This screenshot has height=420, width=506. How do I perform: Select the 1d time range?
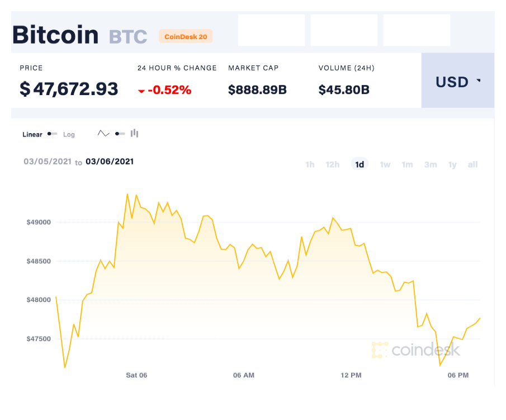pyautogui.click(x=360, y=164)
